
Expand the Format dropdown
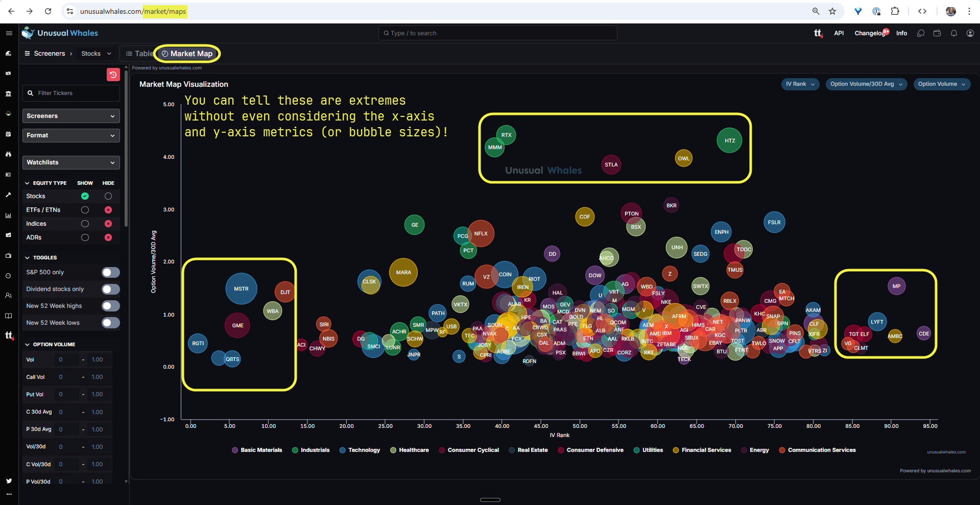(71, 135)
